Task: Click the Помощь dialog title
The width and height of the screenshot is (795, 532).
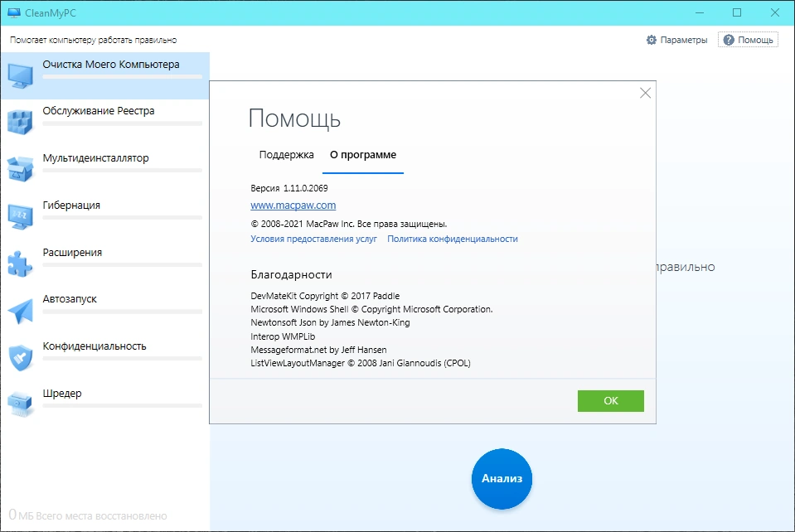Action: (x=294, y=118)
